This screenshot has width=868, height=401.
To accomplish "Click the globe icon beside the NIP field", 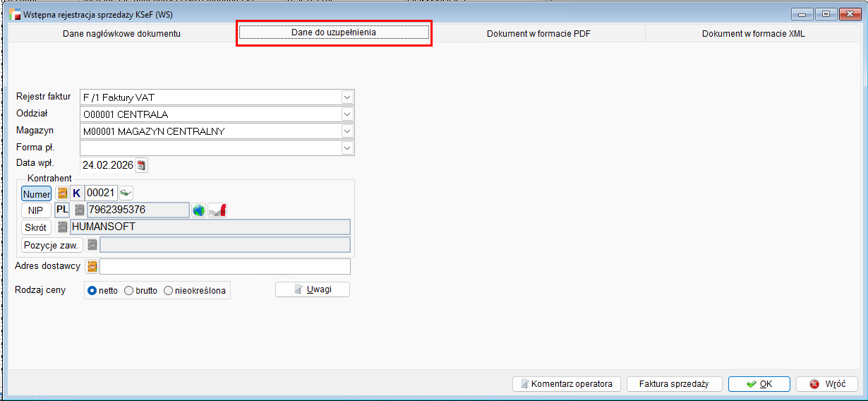I will tap(199, 210).
